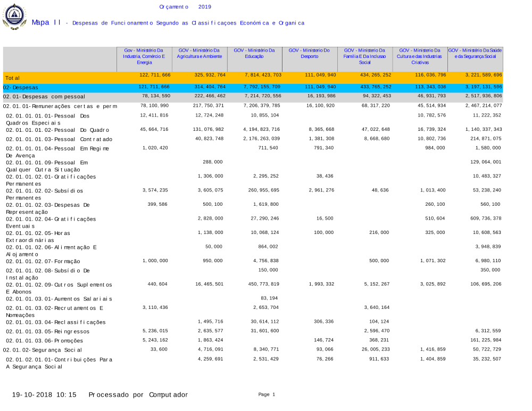Select the Agricultura e Ambiente column header

(199, 53)
